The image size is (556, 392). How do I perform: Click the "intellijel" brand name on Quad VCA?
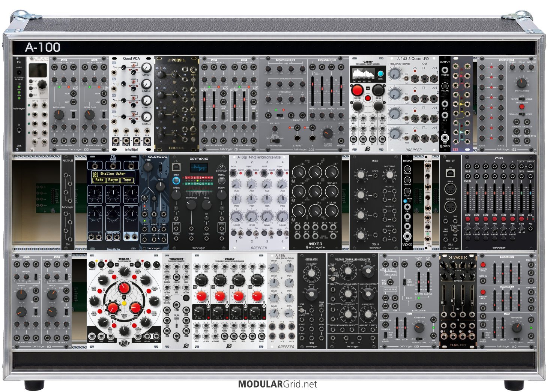tap(131, 149)
